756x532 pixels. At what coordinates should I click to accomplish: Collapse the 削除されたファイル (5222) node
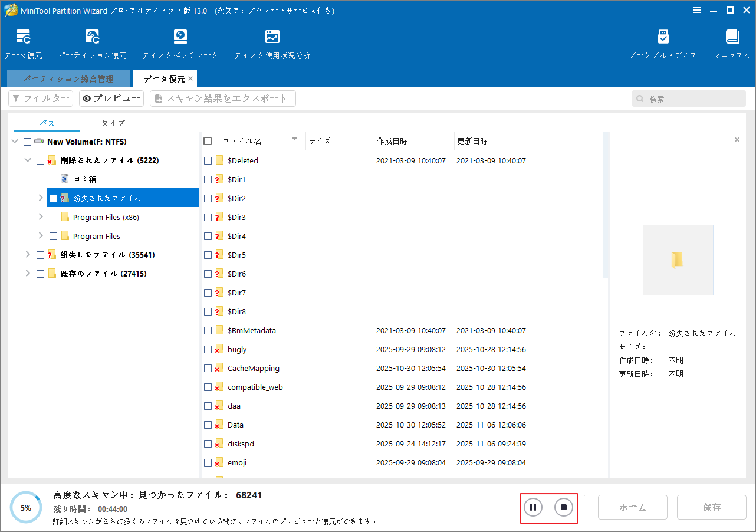[27, 160]
